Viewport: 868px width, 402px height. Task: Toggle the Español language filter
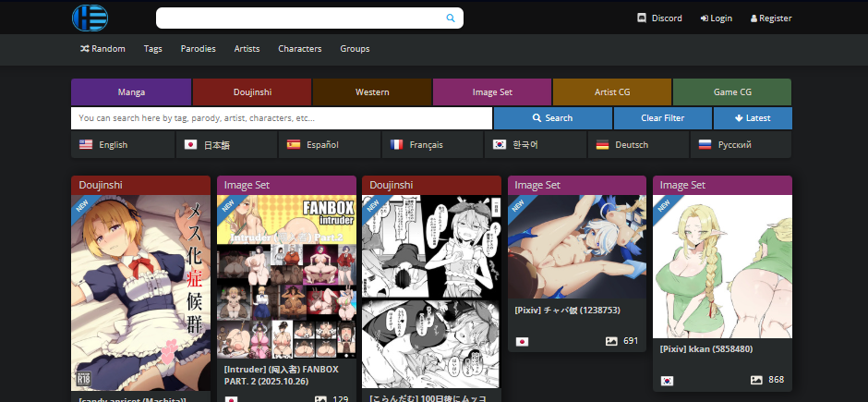[x=330, y=144]
